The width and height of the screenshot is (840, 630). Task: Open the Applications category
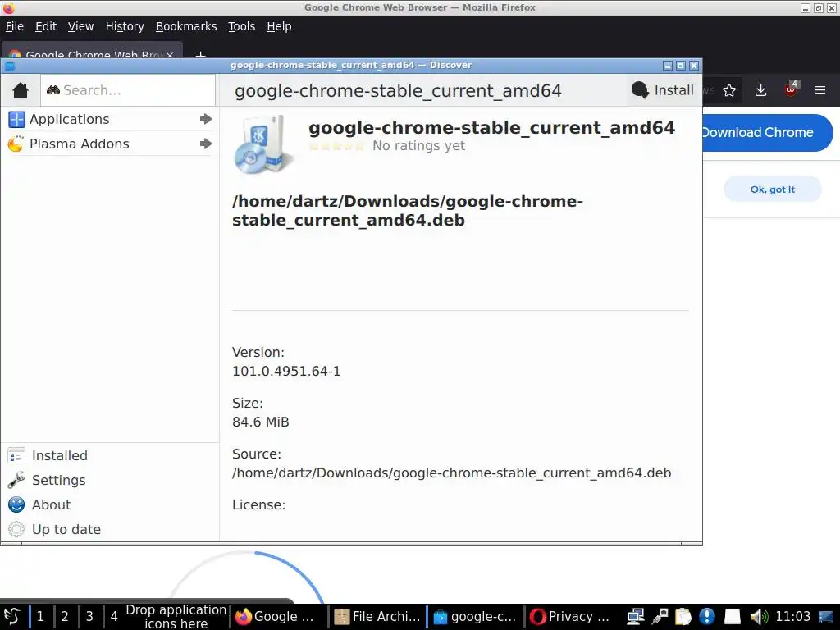[110, 119]
